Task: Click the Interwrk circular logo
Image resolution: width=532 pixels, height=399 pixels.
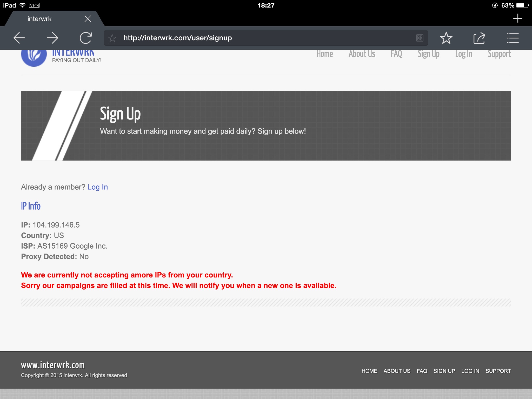Action: click(x=34, y=57)
